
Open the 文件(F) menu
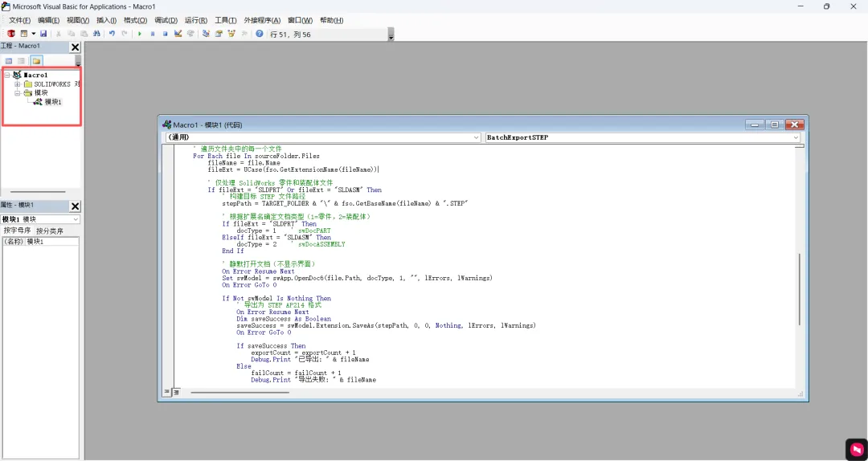20,20
